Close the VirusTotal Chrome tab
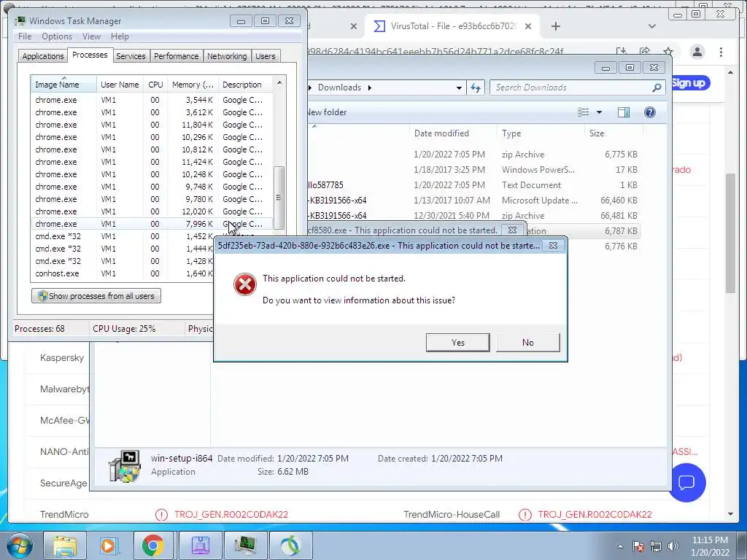Viewport: 747px width, 560px height. tap(528, 27)
